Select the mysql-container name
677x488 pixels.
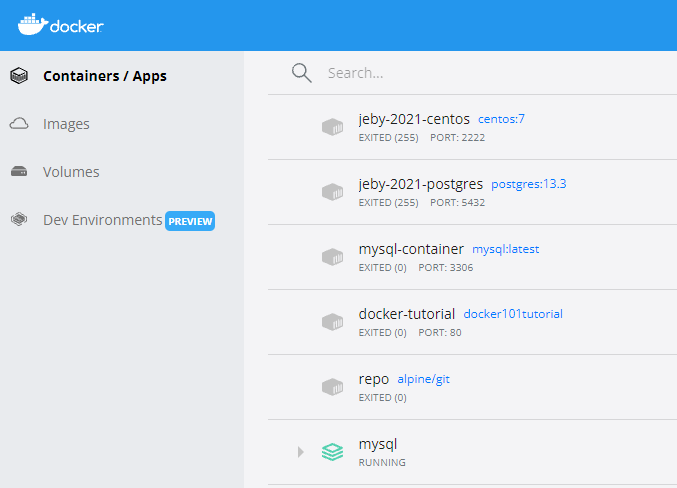point(411,249)
